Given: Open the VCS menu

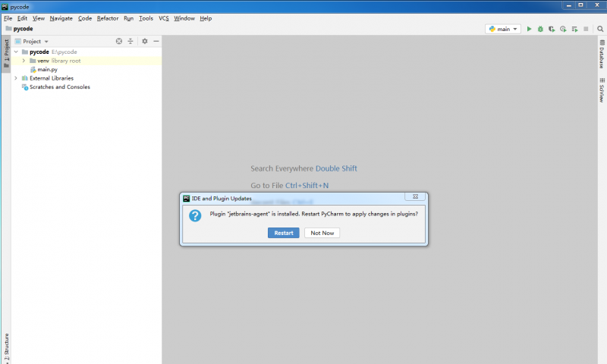Looking at the screenshot, I should click(x=164, y=18).
